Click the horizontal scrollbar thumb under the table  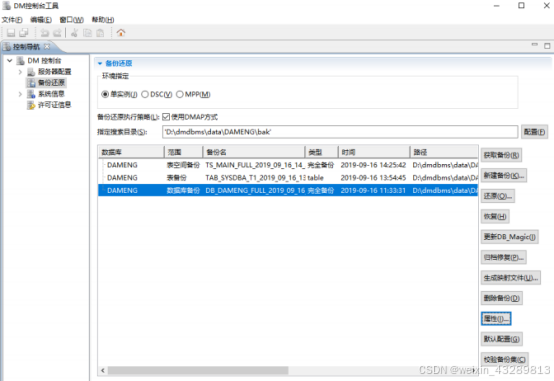[x=198, y=370]
